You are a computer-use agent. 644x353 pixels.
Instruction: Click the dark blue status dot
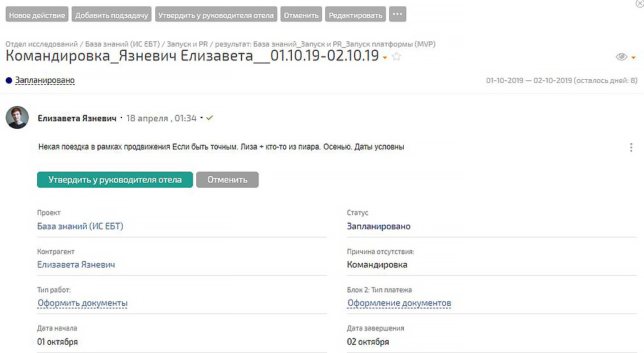click(x=9, y=80)
